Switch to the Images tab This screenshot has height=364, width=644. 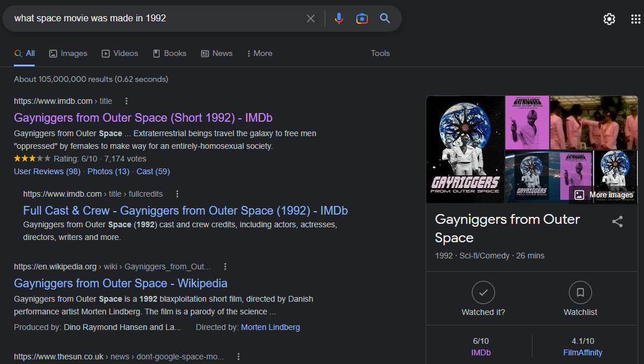[68, 53]
